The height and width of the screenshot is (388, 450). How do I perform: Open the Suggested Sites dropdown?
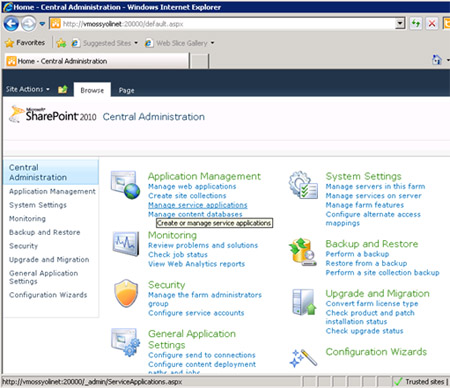(x=105, y=43)
